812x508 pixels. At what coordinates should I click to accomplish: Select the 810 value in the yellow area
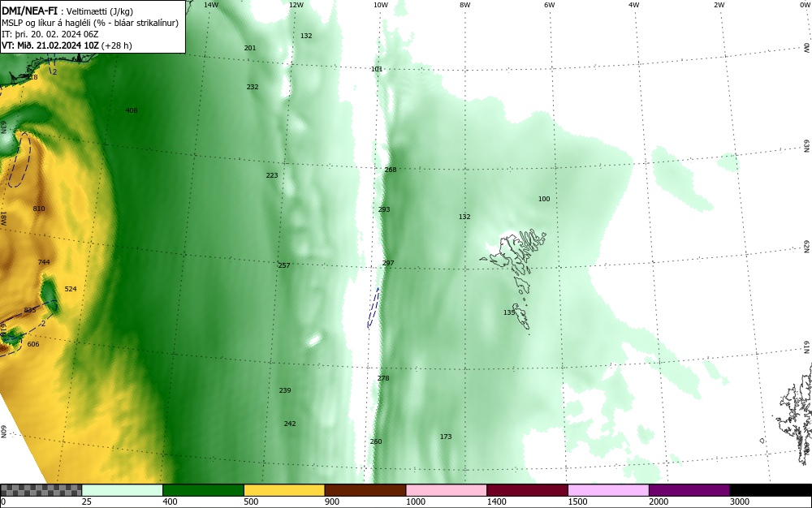(x=39, y=209)
